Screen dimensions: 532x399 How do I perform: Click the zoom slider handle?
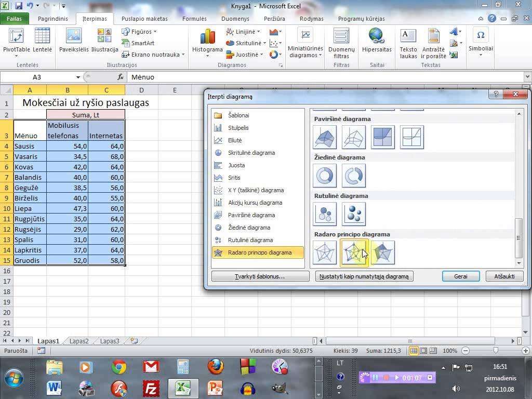coord(496,350)
